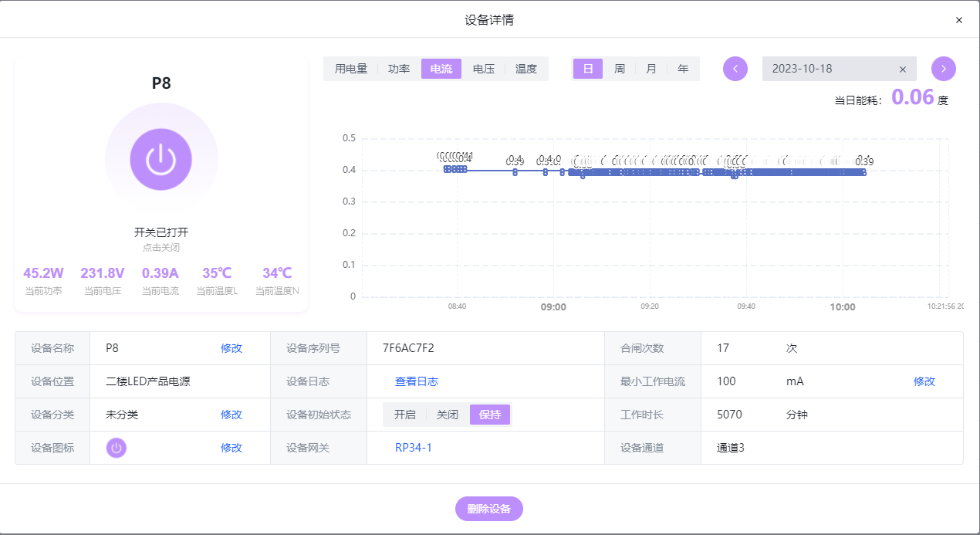Click 查看日志 to view device log
Screen dimensions: 980x535
point(417,381)
